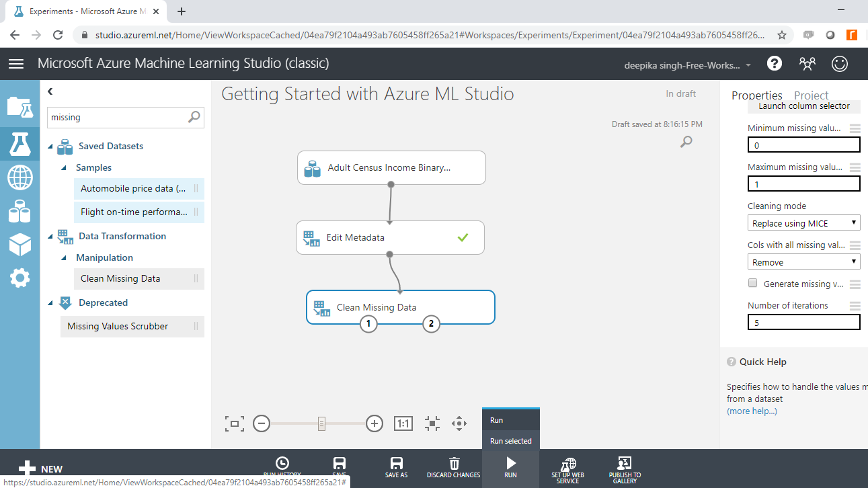Open the Trained Models cube icon
The width and height of the screenshot is (868, 488).
pos(19,245)
